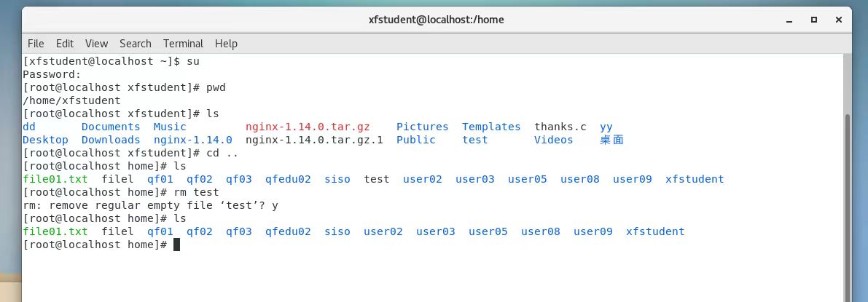Open the Edit menu
868x302 pixels.
(65, 44)
